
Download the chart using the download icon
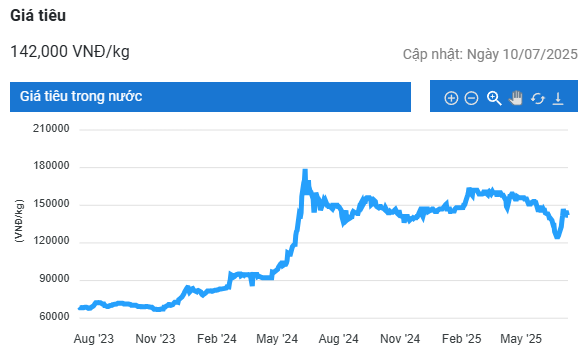[x=558, y=98]
